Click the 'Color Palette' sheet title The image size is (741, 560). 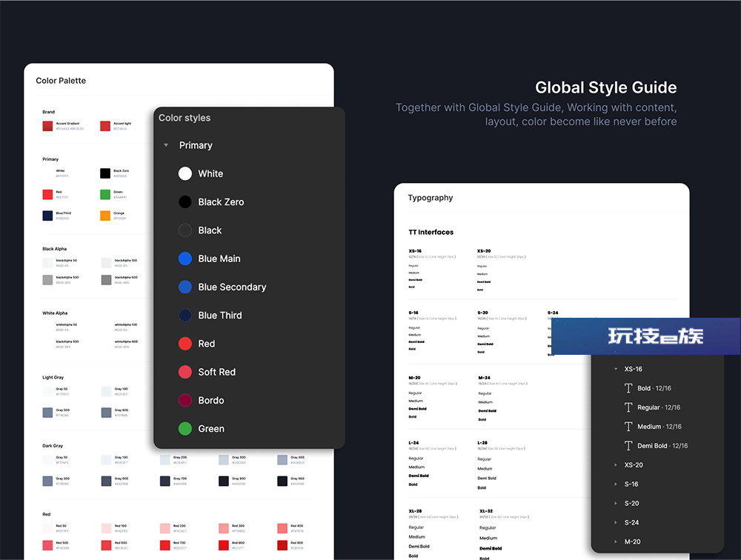point(61,81)
